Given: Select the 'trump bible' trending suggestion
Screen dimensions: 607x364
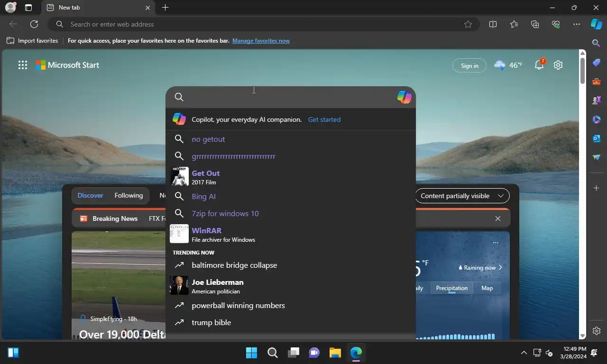Looking at the screenshot, I should pyautogui.click(x=291, y=322).
